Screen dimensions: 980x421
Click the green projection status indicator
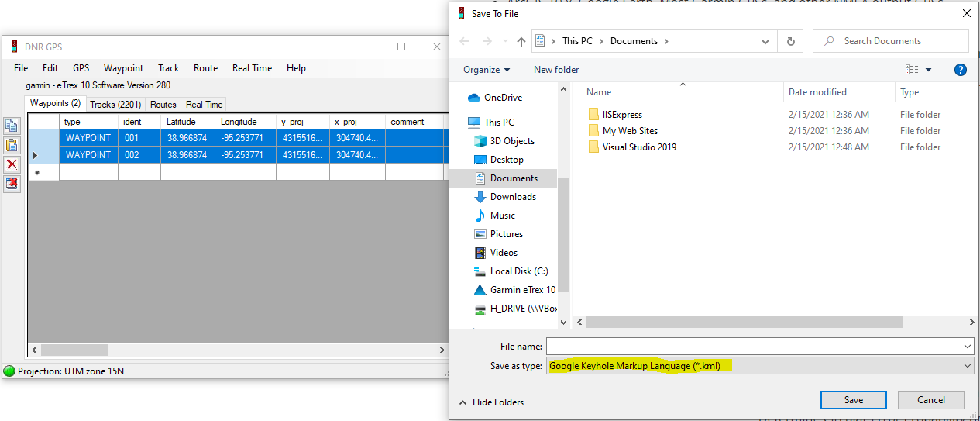coord(9,371)
